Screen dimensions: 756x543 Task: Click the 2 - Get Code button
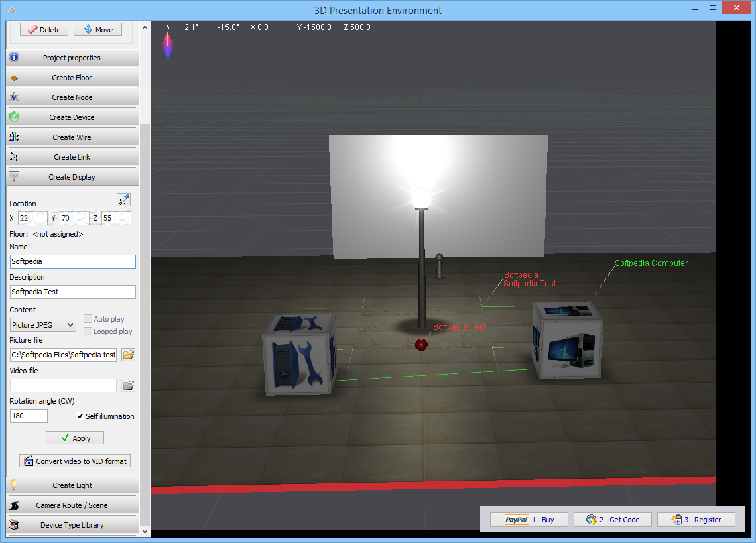[612, 519]
